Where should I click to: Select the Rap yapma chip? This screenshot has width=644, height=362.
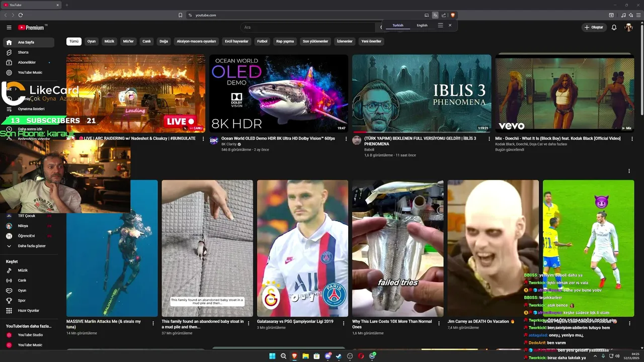[x=285, y=41]
